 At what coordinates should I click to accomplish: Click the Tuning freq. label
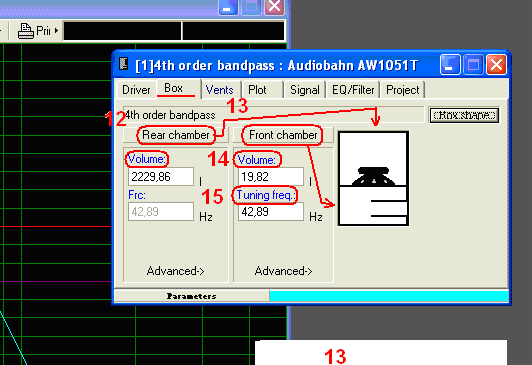point(266,195)
